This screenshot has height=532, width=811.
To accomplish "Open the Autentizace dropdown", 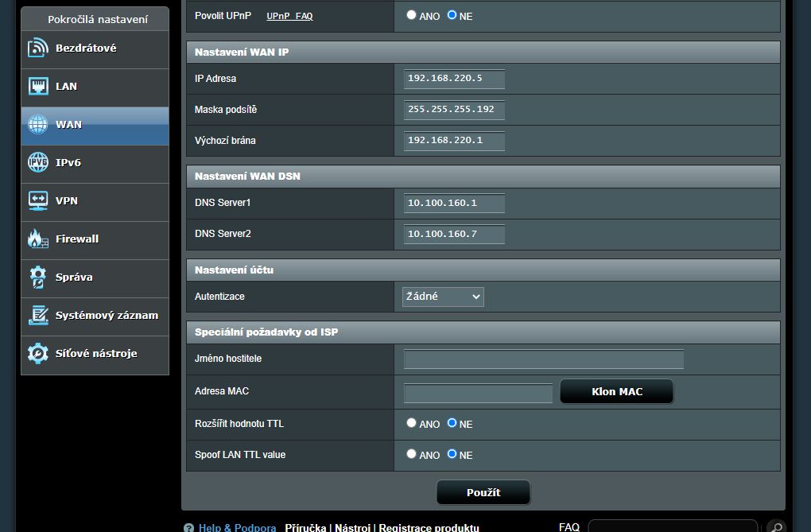I will pos(443,297).
